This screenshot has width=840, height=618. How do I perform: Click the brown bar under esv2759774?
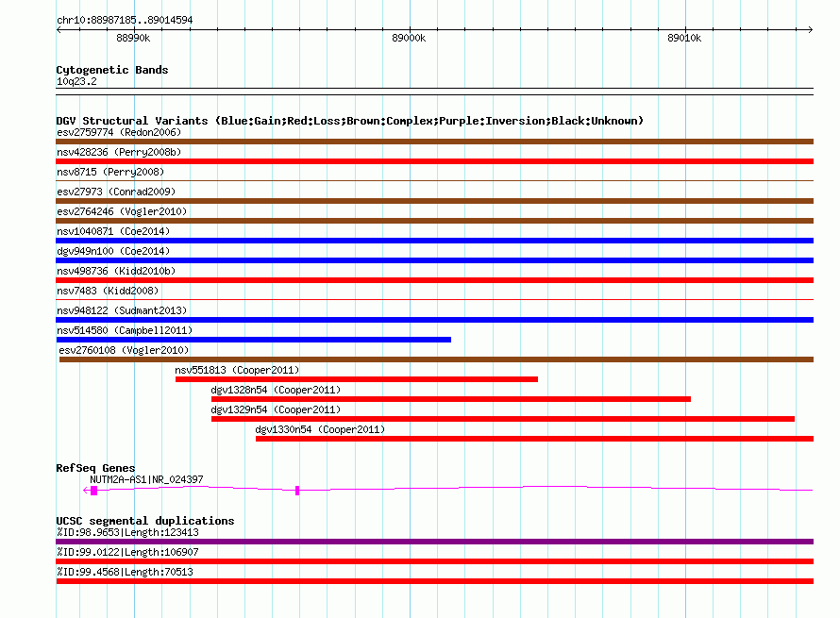[x=434, y=142]
